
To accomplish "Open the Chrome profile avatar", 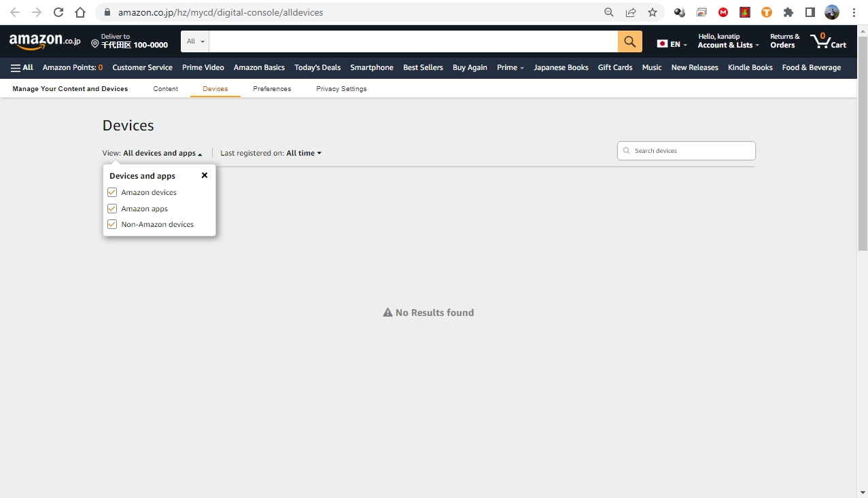I will coord(832,12).
